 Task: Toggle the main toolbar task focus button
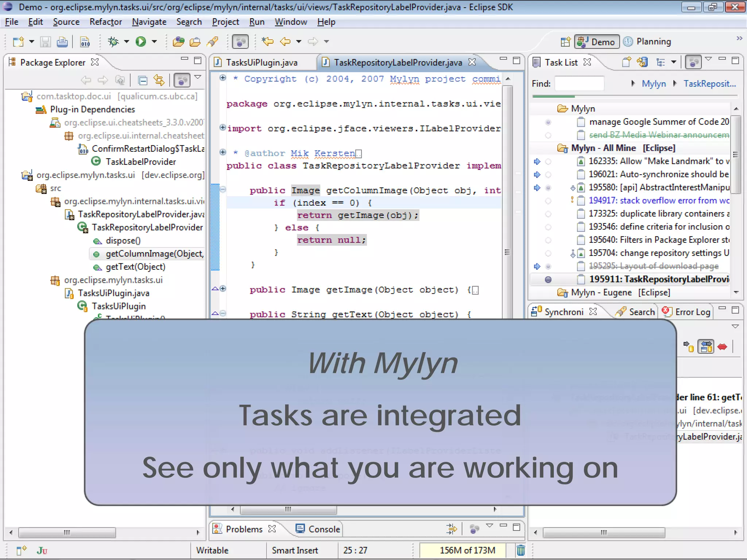click(x=240, y=42)
